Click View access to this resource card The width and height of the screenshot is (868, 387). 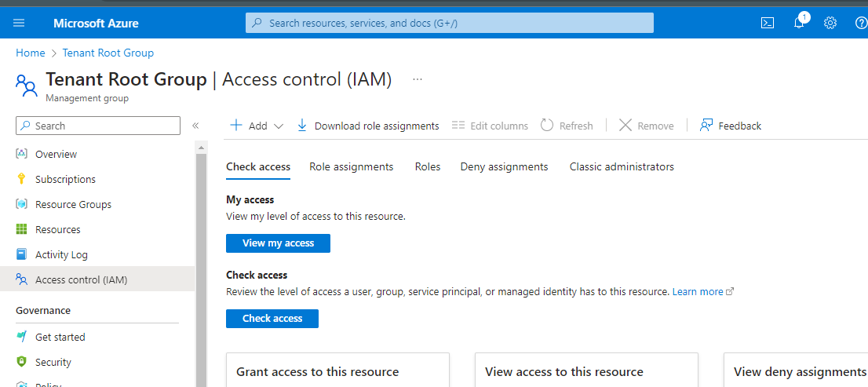[586, 370]
